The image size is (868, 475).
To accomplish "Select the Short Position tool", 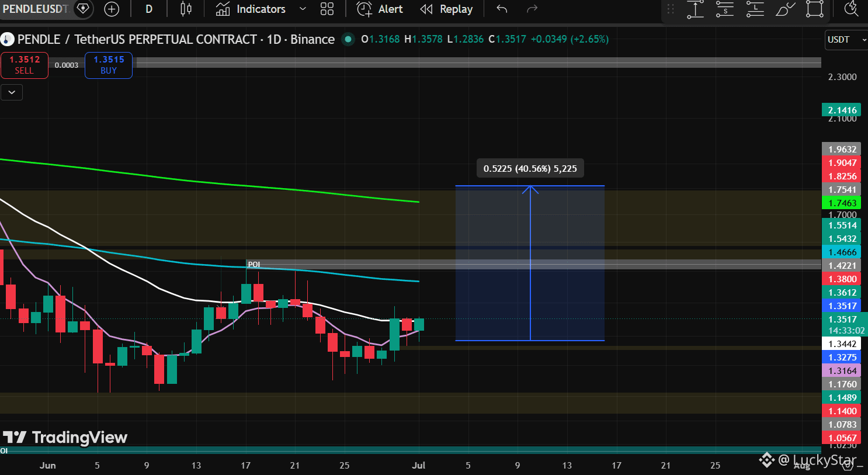I will pyautogui.click(x=725, y=9).
